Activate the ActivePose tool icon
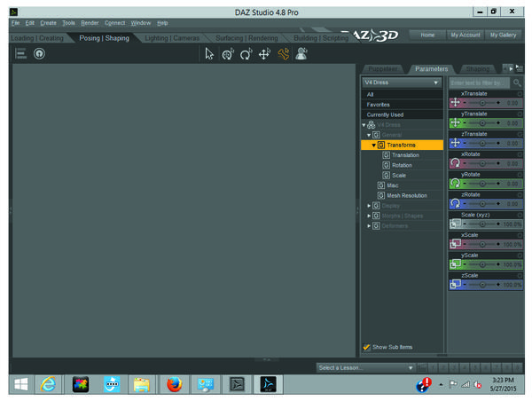This screenshot has width=532, height=401. click(284, 53)
